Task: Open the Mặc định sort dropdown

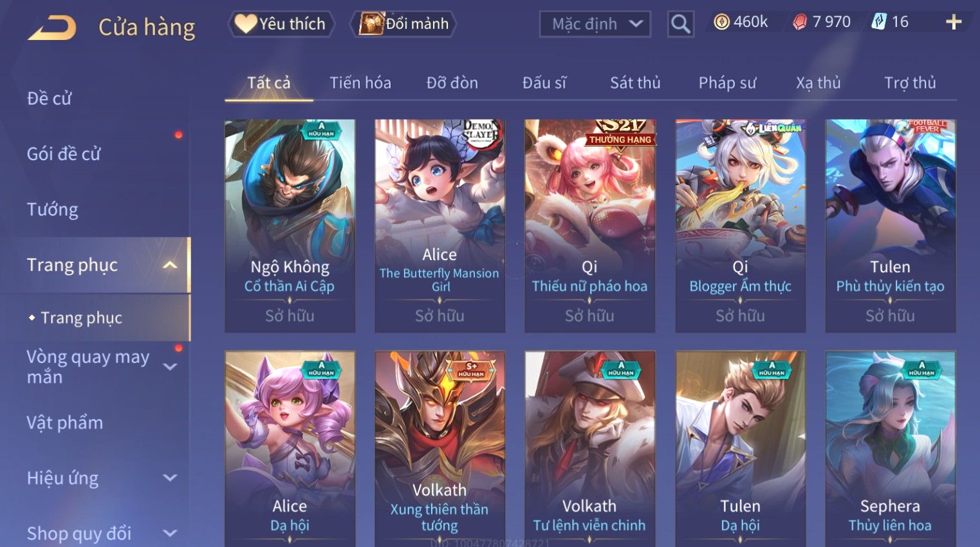Action: (x=595, y=24)
